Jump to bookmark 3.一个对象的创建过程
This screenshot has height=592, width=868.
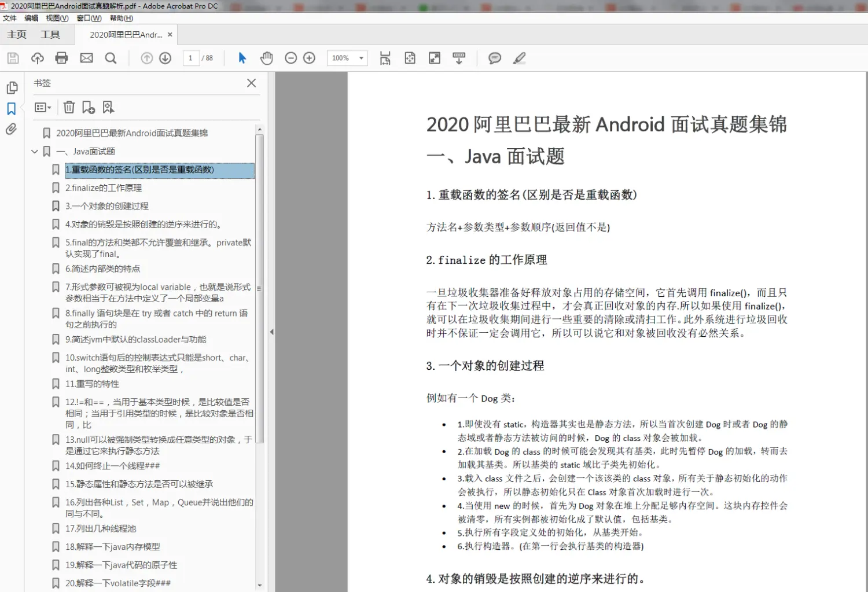tap(107, 206)
